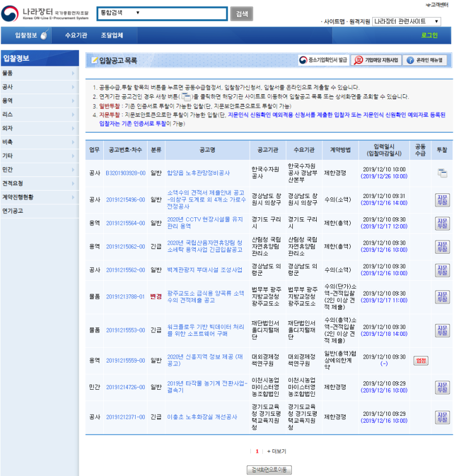The image size is (454, 476).
Task: Click 계약방법 column header
Action: point(340,150)
